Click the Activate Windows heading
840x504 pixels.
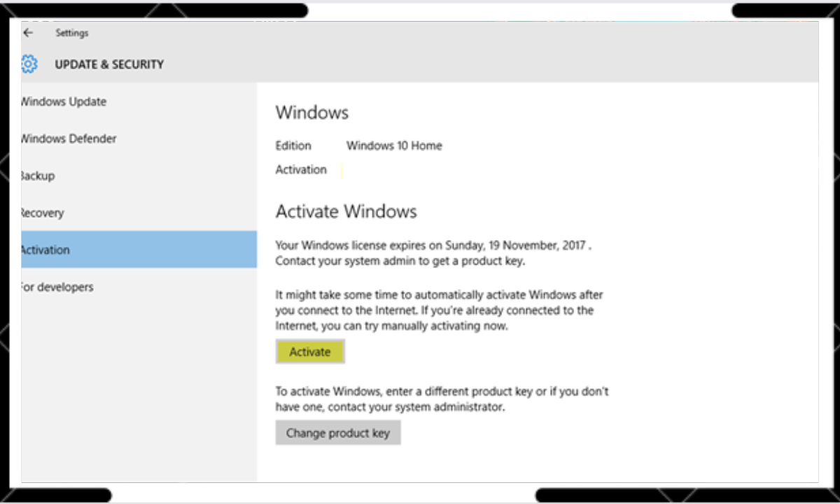pos(346,211)
